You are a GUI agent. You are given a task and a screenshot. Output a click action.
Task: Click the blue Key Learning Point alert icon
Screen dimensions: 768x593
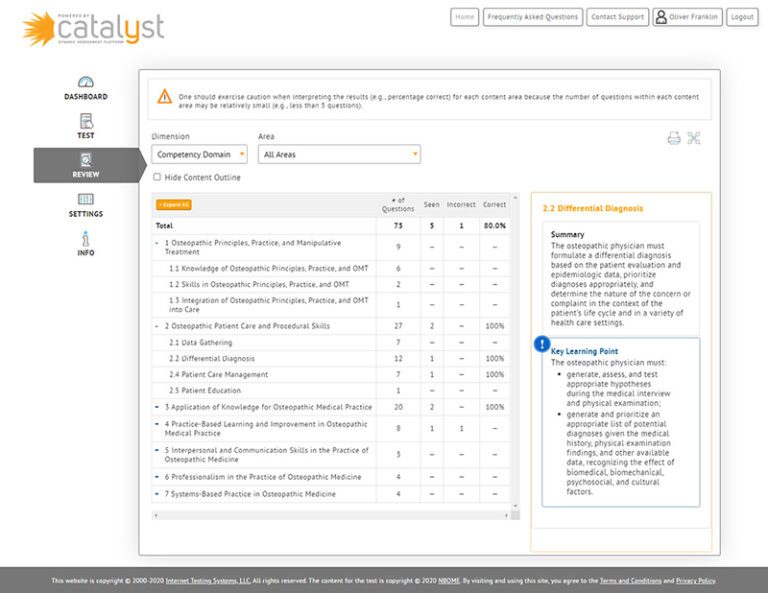pos(542,344)
